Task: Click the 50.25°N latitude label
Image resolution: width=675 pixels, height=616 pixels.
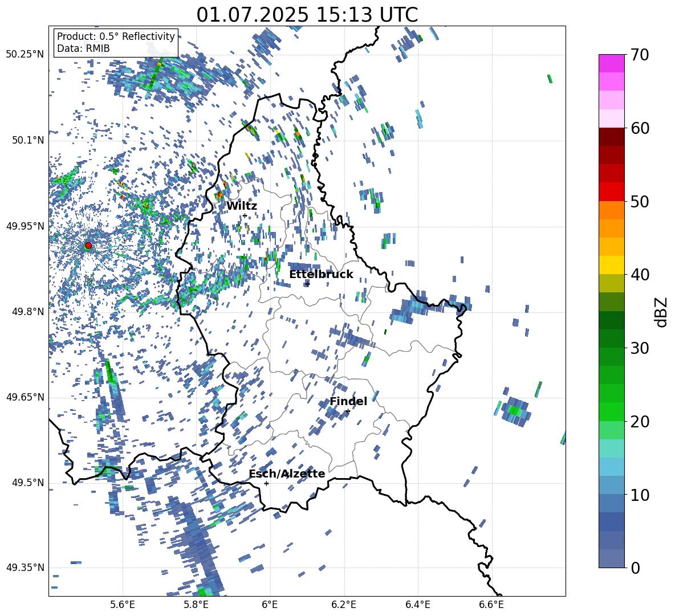Action: click(x=25, y=55)
